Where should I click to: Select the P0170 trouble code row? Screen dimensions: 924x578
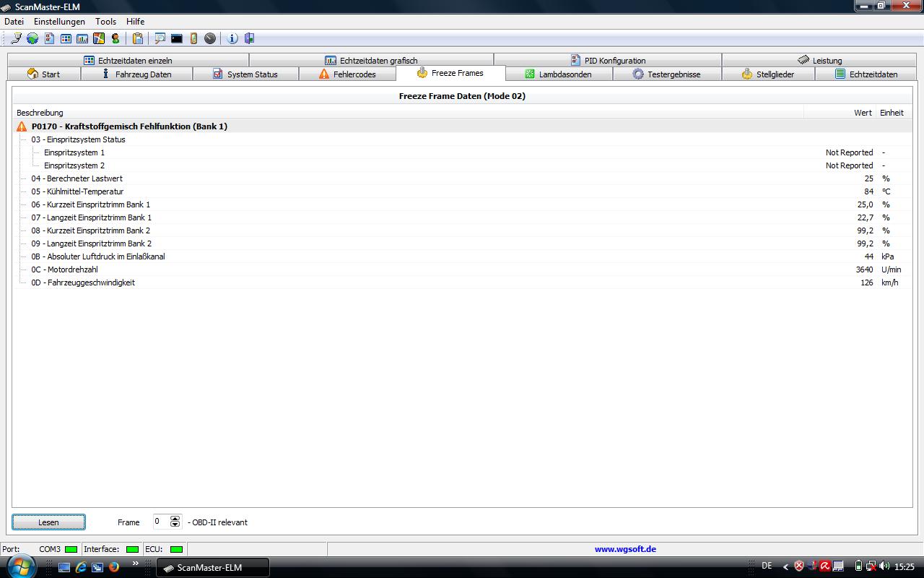129,126
